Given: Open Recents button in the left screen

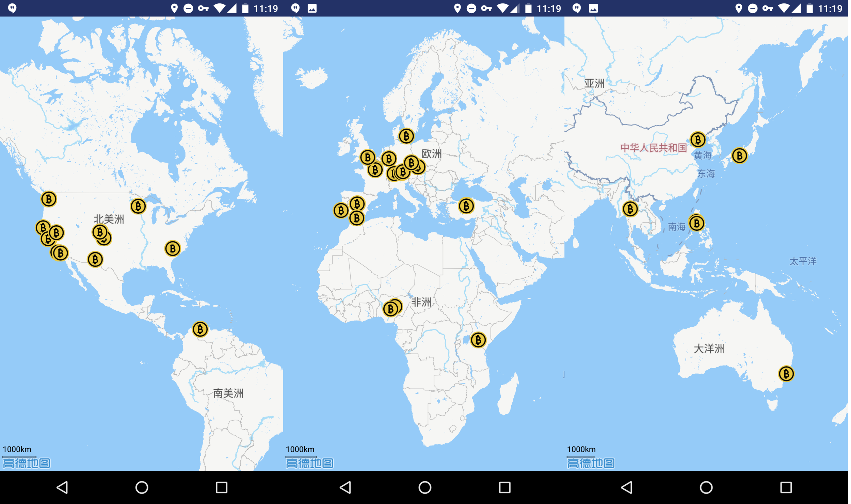Looking at the screenshot, I should tap(222, 487).
